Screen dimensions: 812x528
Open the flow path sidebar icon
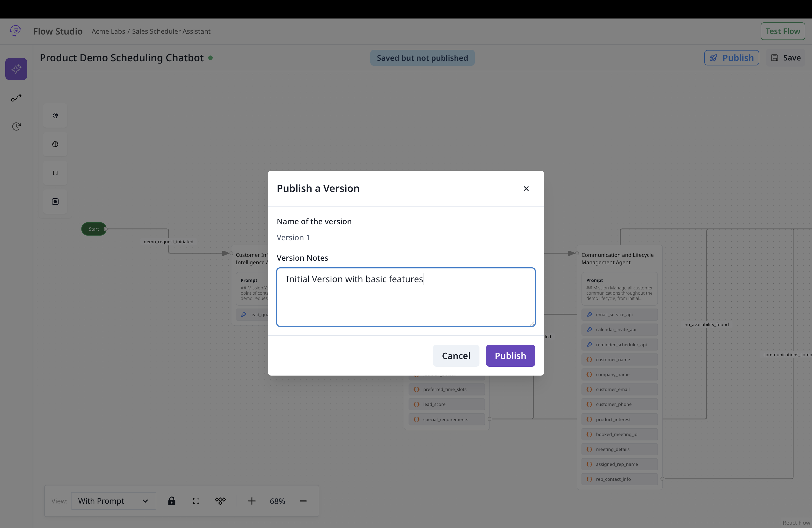(x=16, y=98)
